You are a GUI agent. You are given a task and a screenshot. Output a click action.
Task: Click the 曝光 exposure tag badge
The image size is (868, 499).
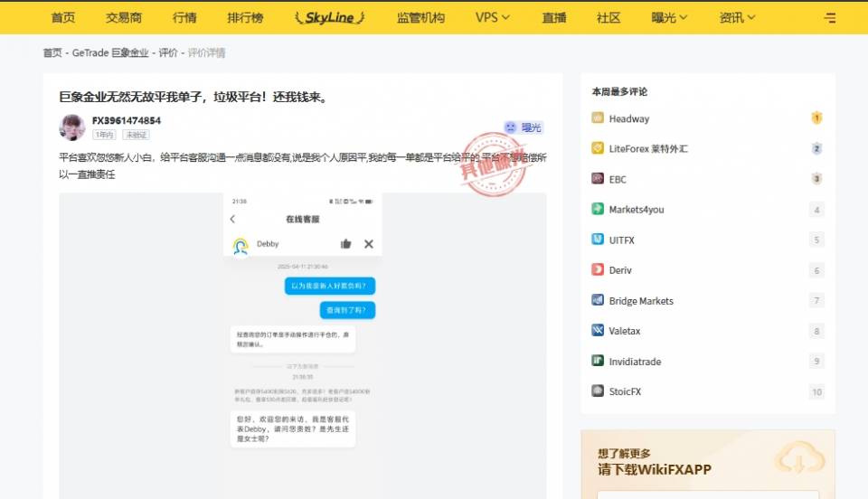click(x=524, y=127)
